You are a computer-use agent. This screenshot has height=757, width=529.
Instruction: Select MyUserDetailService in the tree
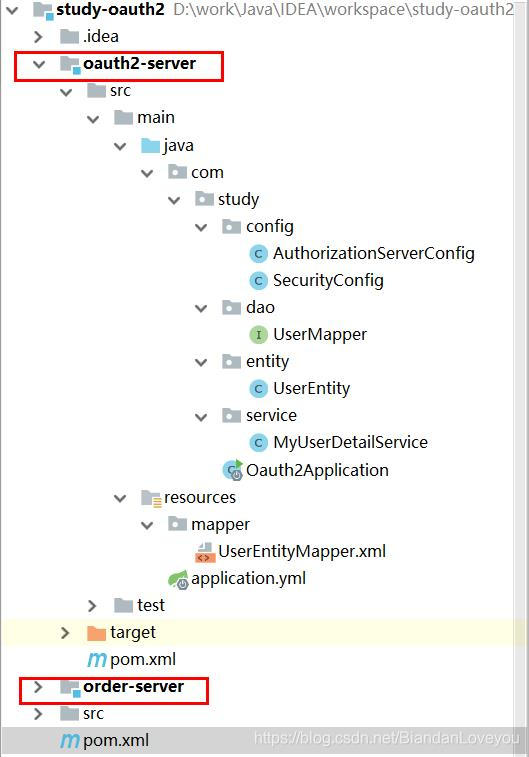point(350,443)
